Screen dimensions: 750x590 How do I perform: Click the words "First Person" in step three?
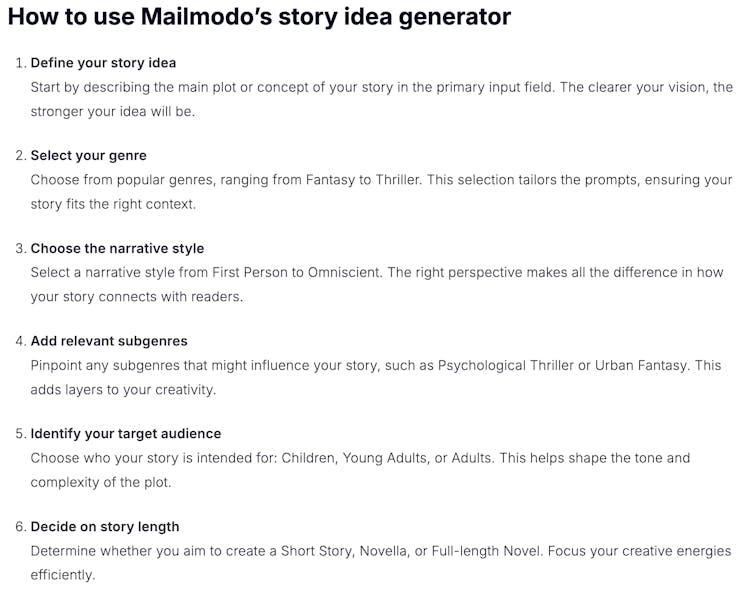[x=293, y=273]
